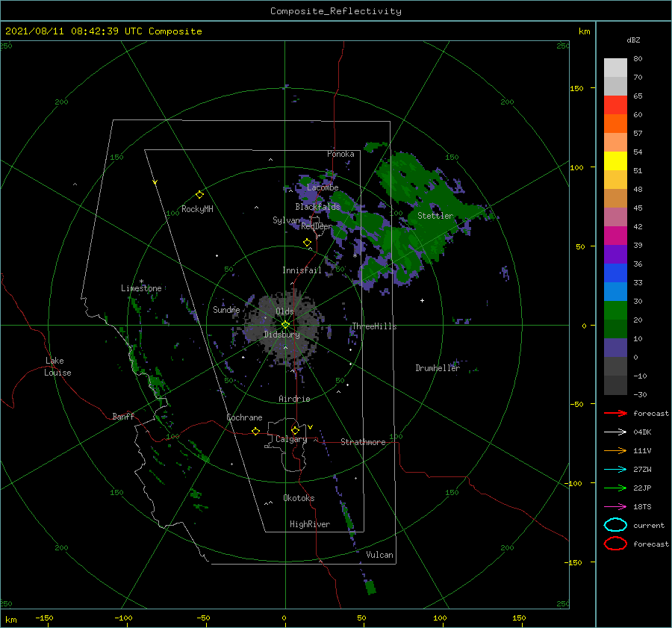672x628 pixels.
Task: Click the cyan 'current' ellipse legend icon
Action: (615, 525)
